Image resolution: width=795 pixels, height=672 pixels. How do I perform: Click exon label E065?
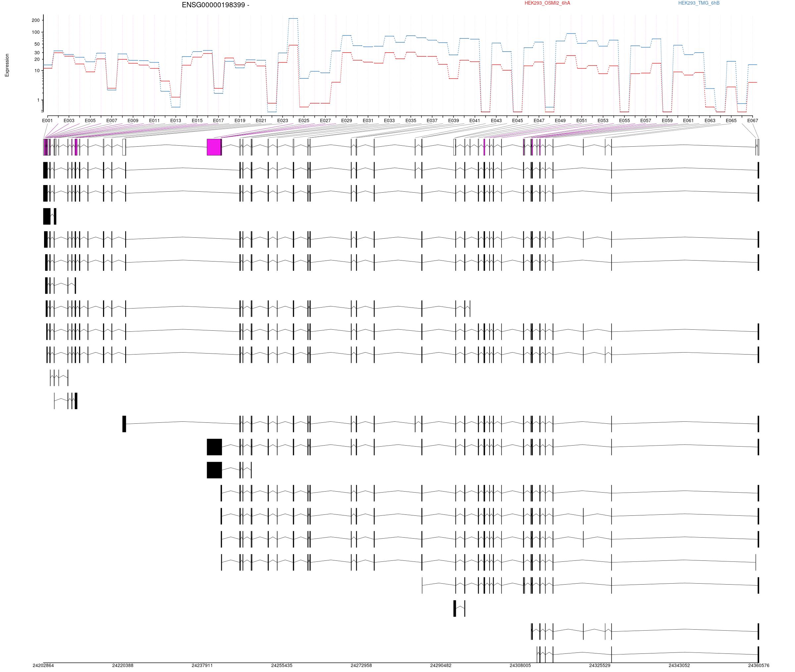(731, 121)
